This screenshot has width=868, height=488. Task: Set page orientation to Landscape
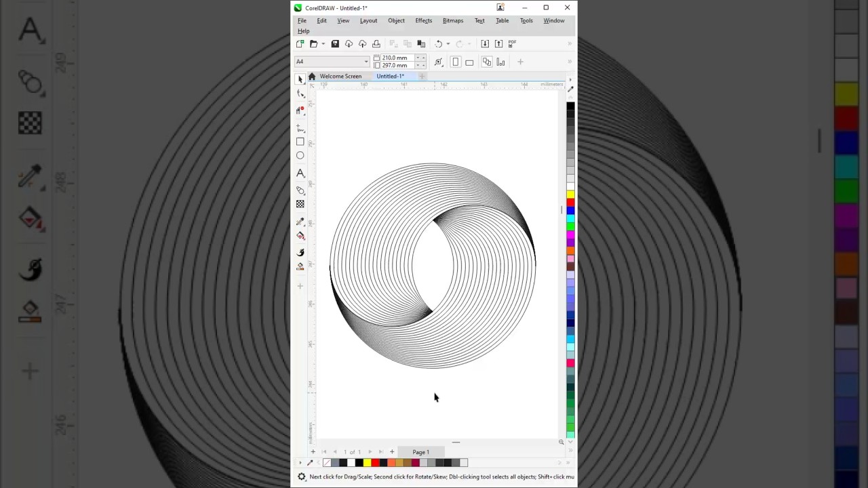[x=469, y=62]
